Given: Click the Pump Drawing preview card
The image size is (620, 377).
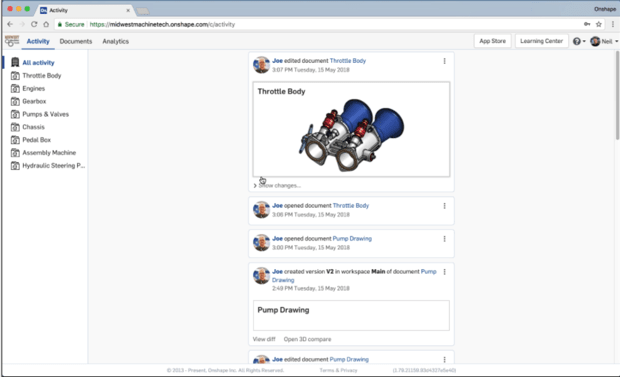Looking at the screenshot, I should coord(351,315).
